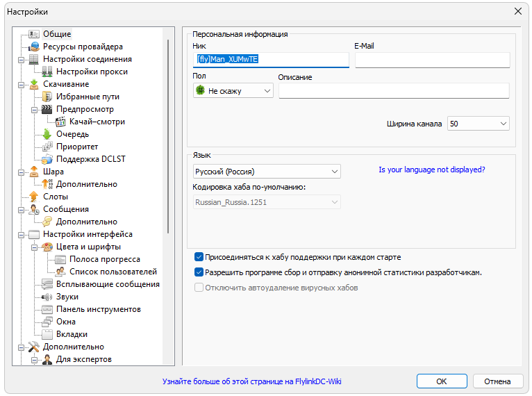Click the Настройки интерфейса window icon

click(34, 234)
